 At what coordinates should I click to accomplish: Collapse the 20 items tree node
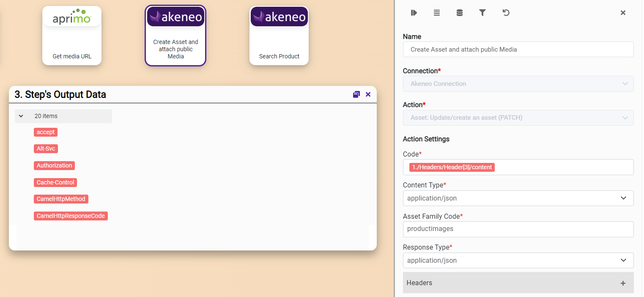pyautogui.click(x=21, y=116)
